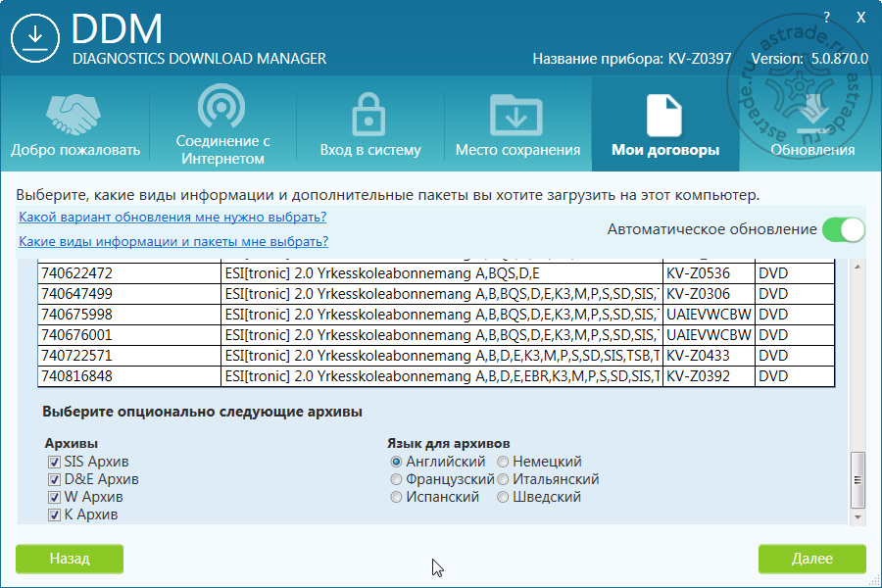Screen dimensions: 882x588
Task: Click the document icon for My contracts
Action: (664, 116)
